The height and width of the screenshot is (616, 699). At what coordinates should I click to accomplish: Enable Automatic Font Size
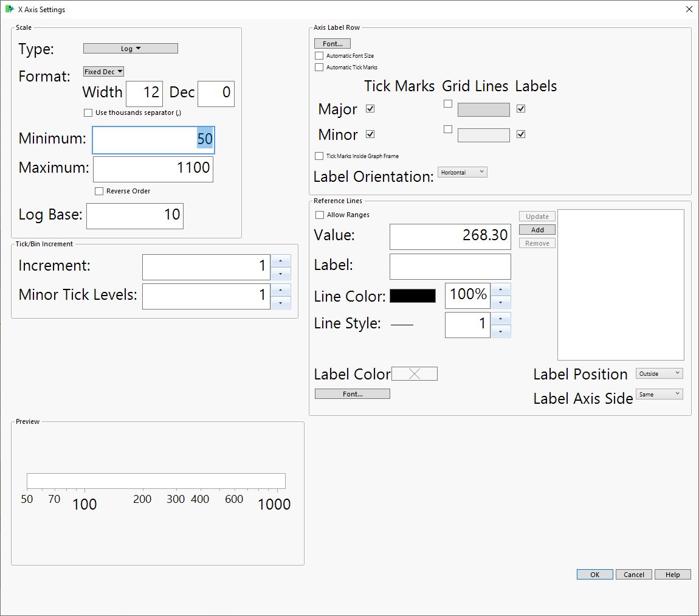pyautogui.click(x=319, y=55)
